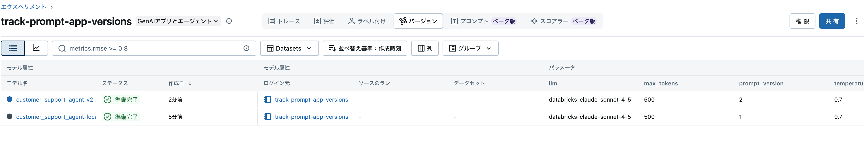Open GenAIアプリとエージェント type dropdown
The image size is (868, 146).
178,21
